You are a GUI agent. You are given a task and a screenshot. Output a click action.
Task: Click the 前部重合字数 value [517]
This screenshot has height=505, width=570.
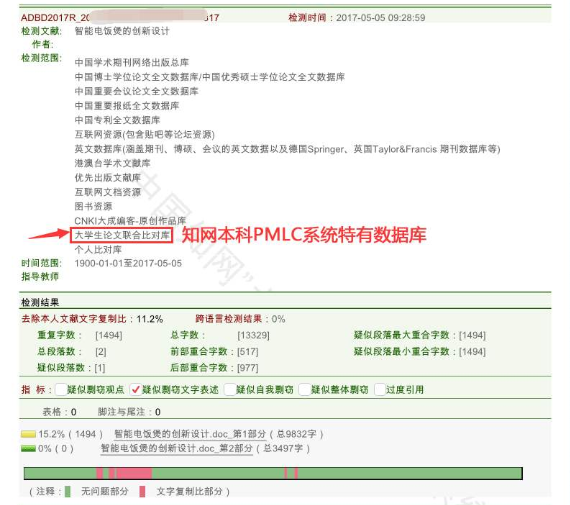[248, 352]
